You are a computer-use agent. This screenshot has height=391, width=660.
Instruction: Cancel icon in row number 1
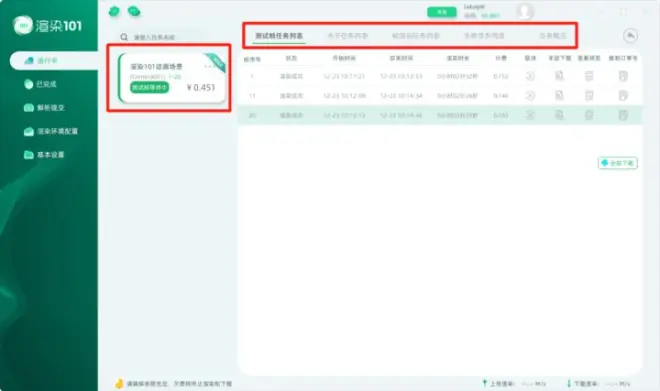[530, 76]
